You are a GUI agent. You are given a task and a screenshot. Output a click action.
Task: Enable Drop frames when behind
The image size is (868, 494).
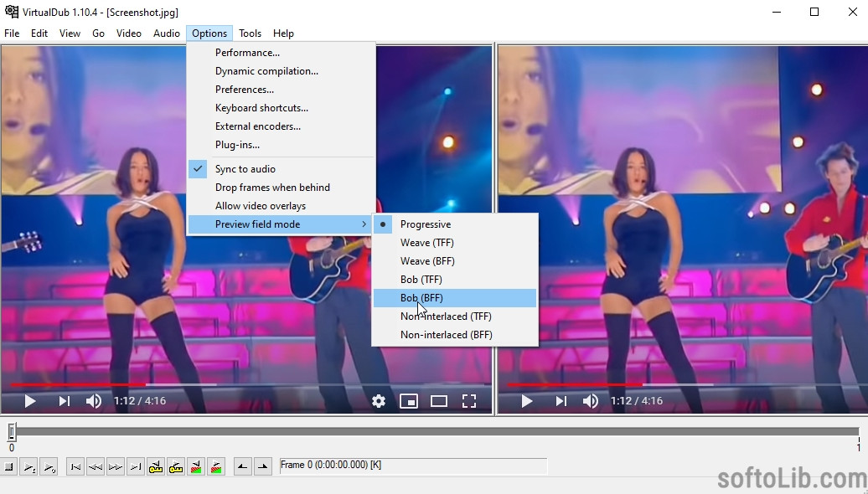282,187
